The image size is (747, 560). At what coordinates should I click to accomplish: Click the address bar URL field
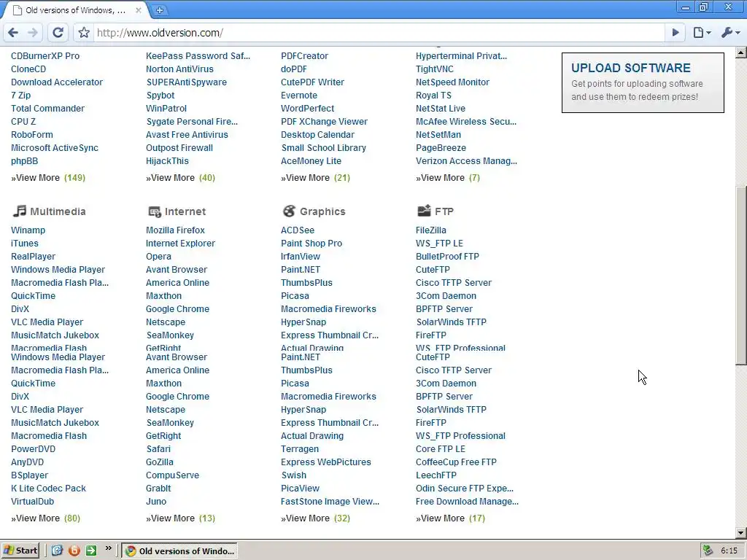pyautogui.click(x=379, y=32)
